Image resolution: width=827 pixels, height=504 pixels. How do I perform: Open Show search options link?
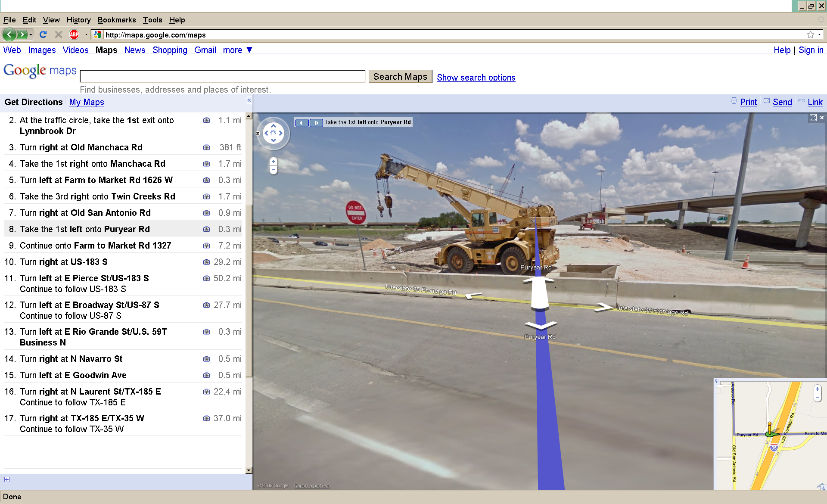click(476, 78)
